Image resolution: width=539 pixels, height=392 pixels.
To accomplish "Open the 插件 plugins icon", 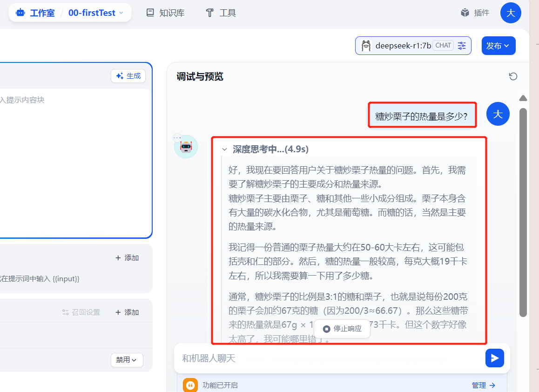I will 464,13.
